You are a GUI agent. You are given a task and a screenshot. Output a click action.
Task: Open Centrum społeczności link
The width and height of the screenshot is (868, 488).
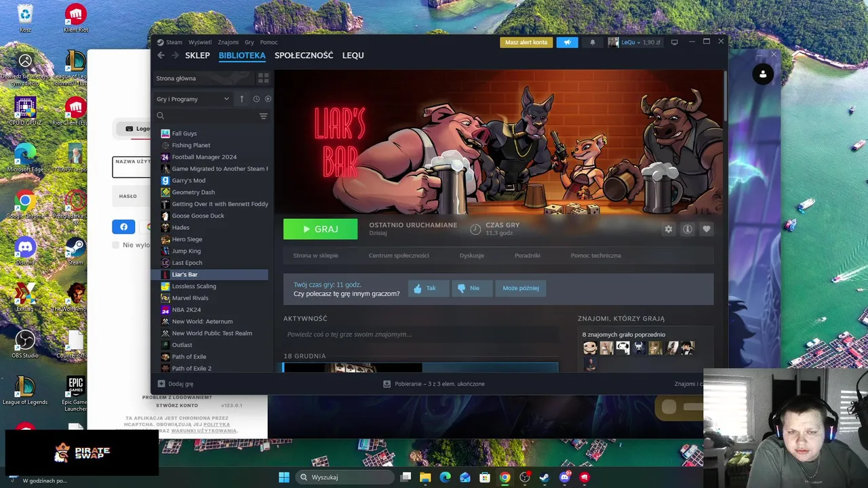tap(399, 256)
